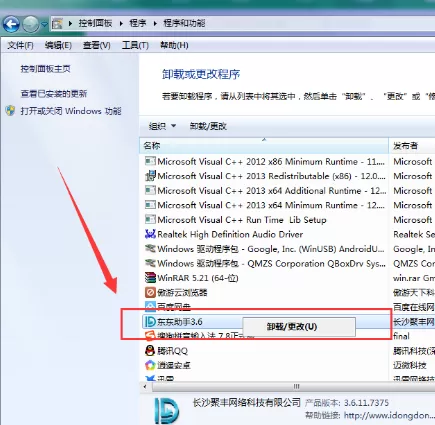Click icon of Visual C++ Run Time Lib Setup
This screenshot has width=435, height=425.
150,219
